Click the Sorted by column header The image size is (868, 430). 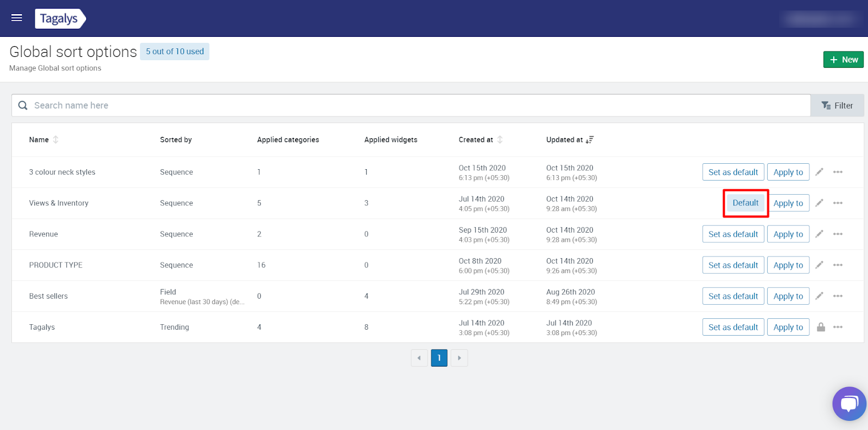pyautogui.click(x=176, y=139)
